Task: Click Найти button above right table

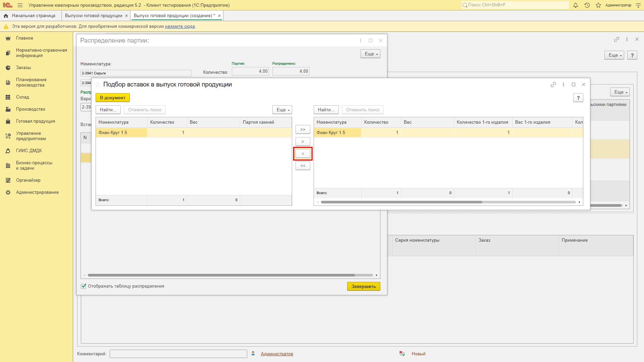Action: click(x=326, y=110)
